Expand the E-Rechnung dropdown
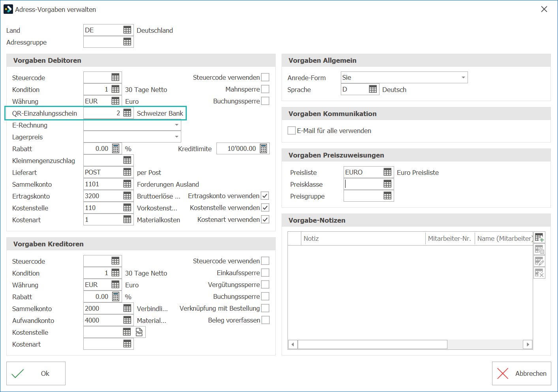 [177, 125]
